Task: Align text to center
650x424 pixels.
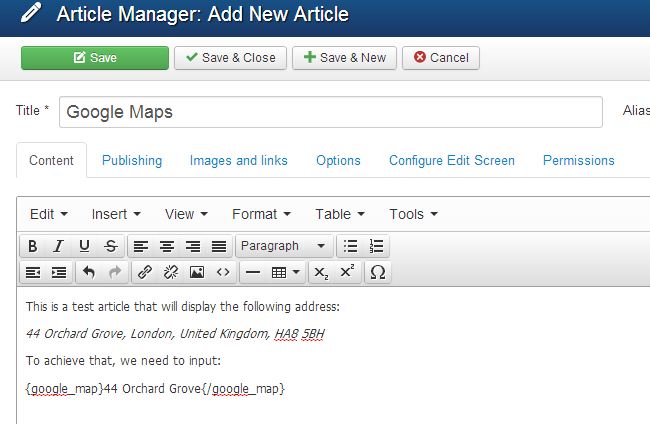Action: click(167, 246)
